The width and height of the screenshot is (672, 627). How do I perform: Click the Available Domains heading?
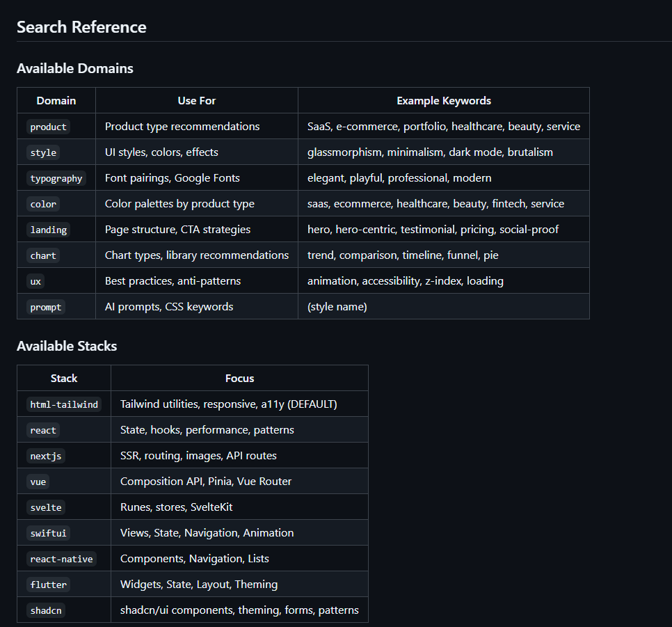pos(75,68)
